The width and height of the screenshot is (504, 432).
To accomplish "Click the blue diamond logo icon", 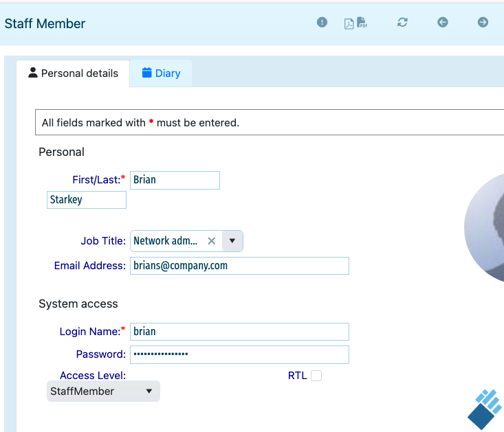I will coord(485,409).
